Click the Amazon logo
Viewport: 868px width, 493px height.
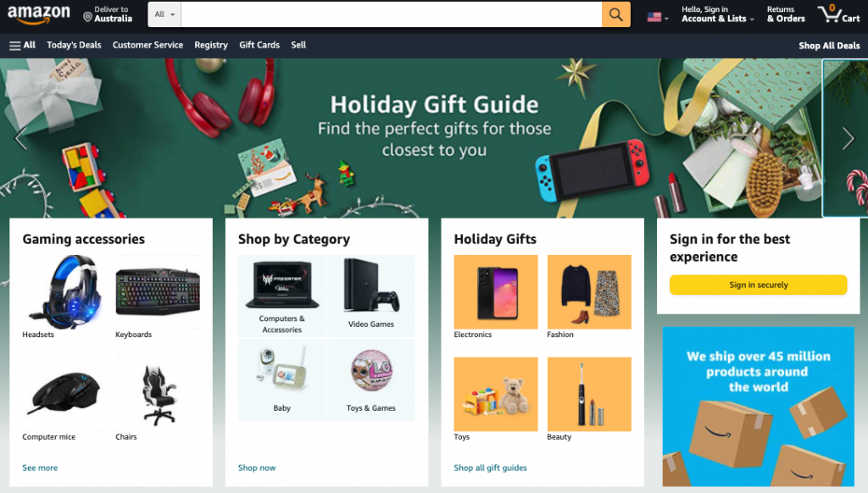tap(39, 14)
